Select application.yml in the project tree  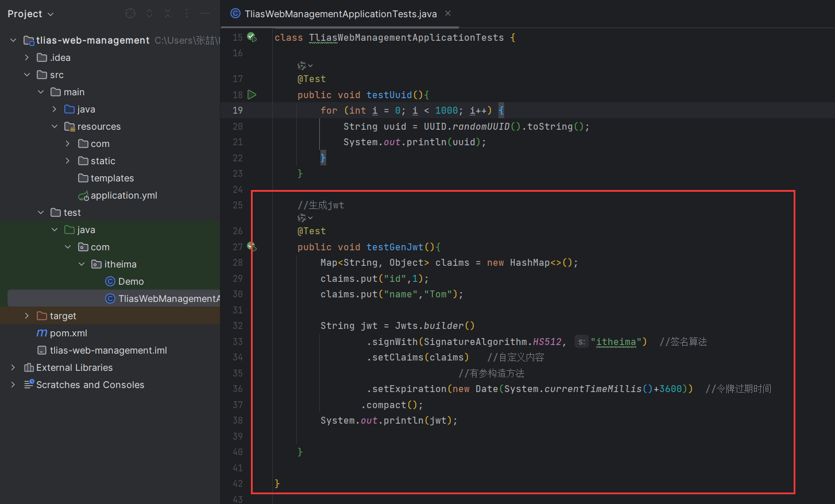124,195
